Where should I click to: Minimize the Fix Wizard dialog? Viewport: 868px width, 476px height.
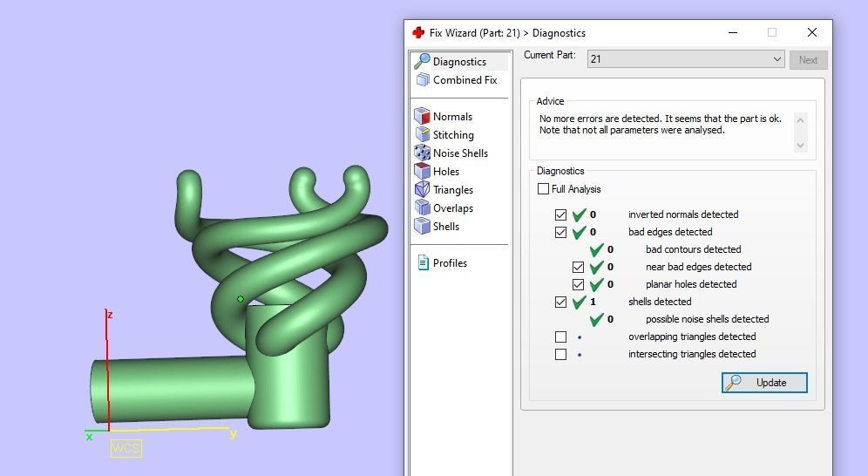coord(733,32)
